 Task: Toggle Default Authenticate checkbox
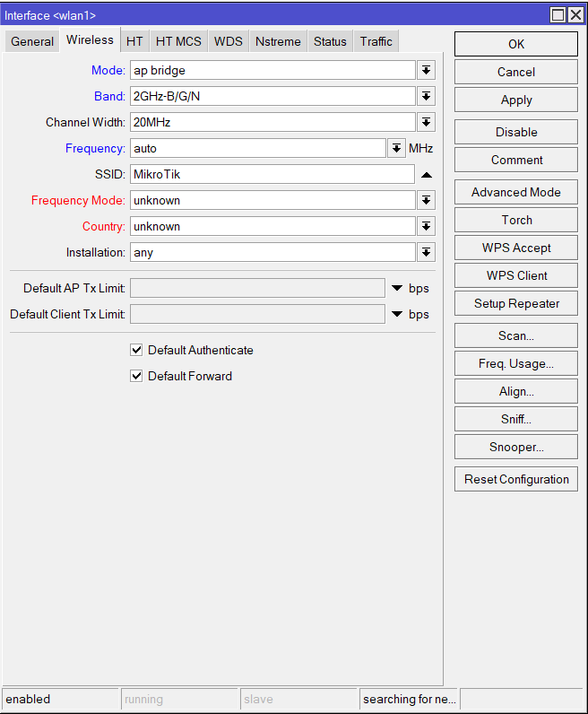coord(137,350)
